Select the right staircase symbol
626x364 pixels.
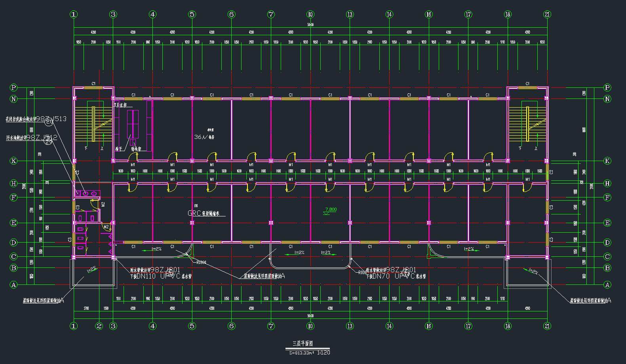(527, 124)
